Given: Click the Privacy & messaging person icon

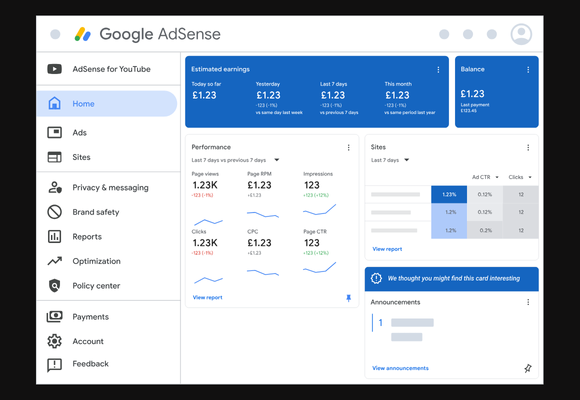Looking at the screenshot, I should click(x=54, y=187).
